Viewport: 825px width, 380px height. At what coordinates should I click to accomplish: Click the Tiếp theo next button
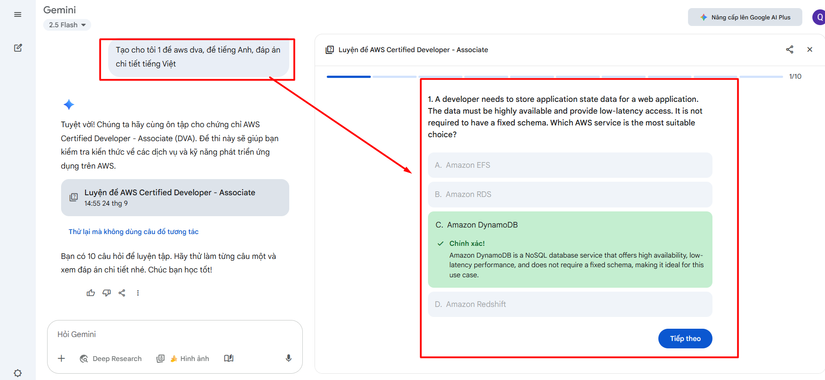(685, 338)
